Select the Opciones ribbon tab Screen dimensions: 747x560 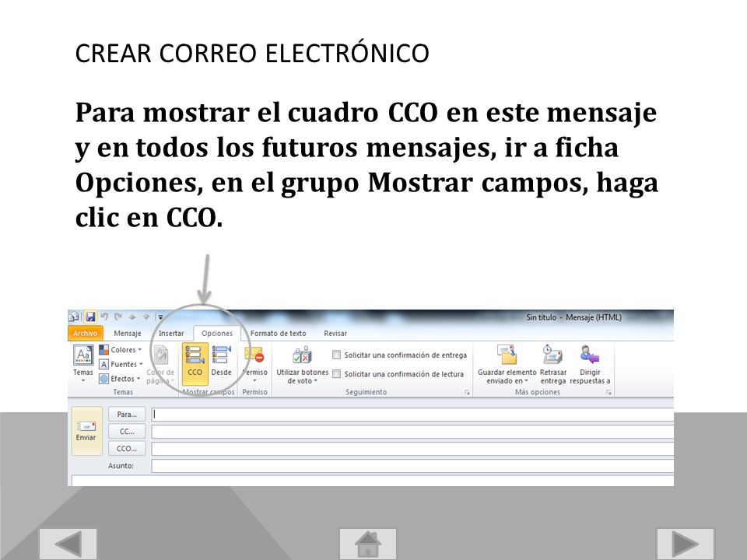[217, 334]
